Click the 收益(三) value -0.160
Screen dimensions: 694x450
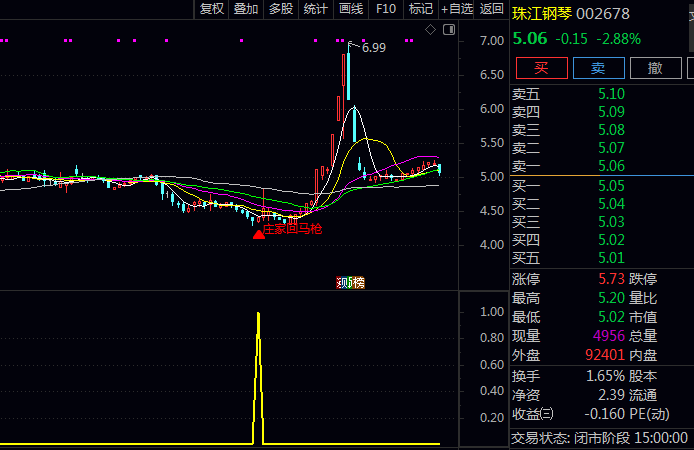(604, 414)
